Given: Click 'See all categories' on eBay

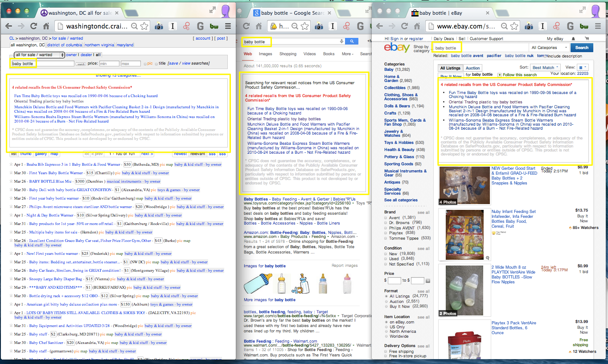Looking at the screenshot, I should 401,200.
